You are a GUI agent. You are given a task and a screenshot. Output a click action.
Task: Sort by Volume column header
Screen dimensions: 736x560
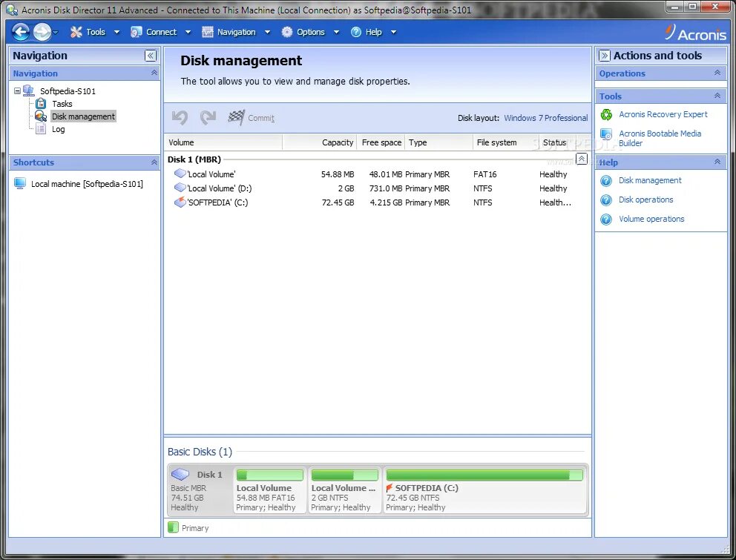tap(223, 142)
